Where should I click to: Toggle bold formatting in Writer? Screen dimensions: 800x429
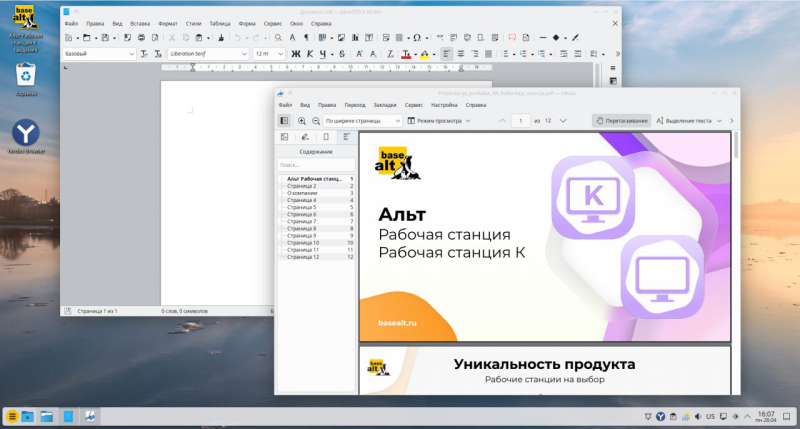click(294, 53)
